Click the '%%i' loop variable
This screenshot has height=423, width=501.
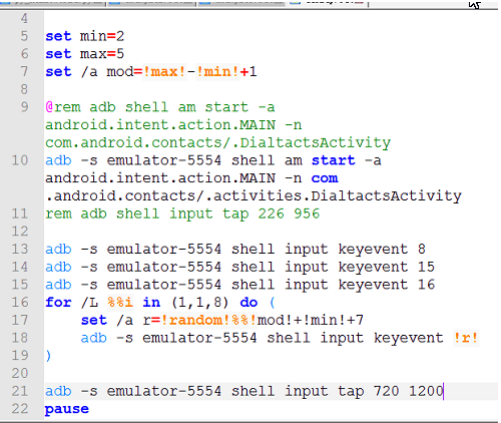coord(120,302)
